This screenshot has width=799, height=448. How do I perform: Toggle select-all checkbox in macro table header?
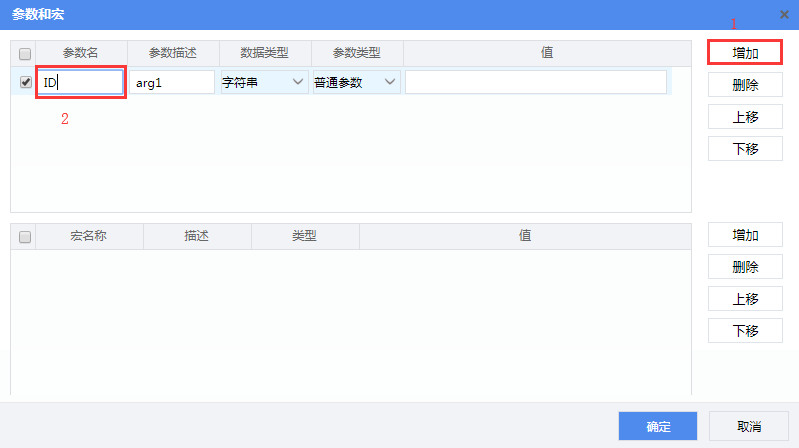25,237
